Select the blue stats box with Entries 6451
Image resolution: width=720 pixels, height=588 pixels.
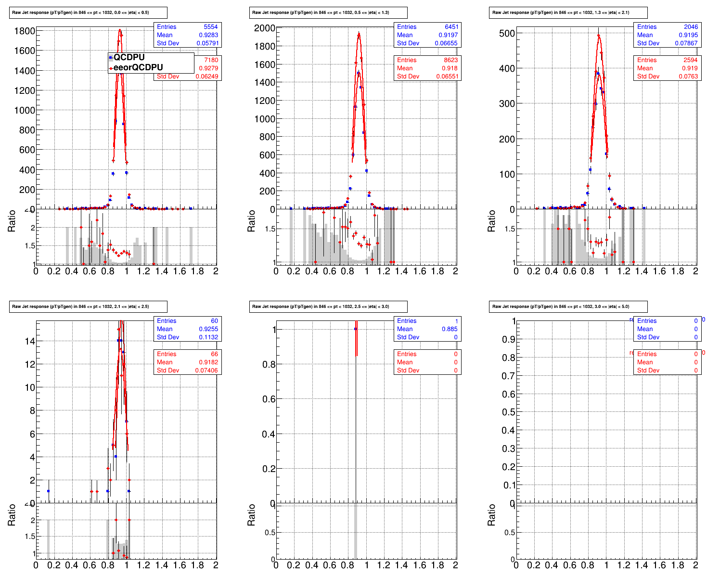tap(427, 35)
